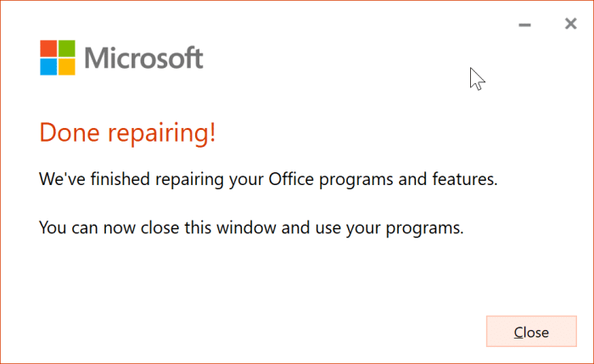Screen dimensions: 594x364
Task: Click the red square in Microsoft logo
Action: tap(49, 48)
